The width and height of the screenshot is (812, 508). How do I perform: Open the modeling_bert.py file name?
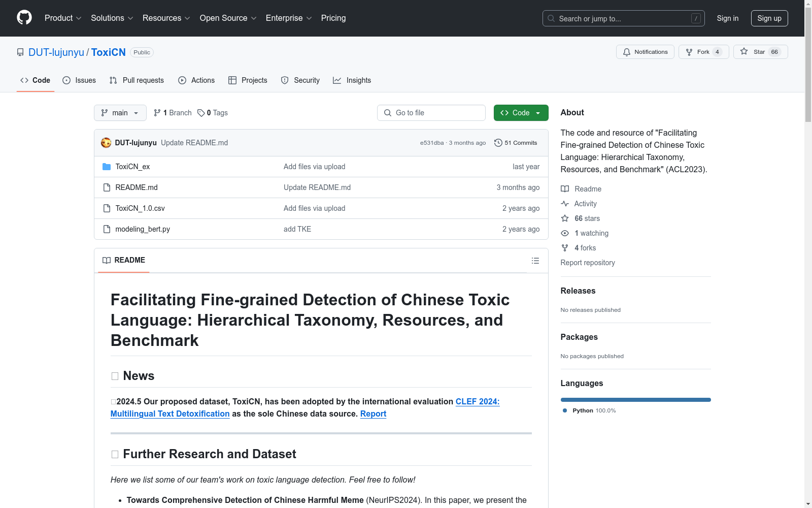tap(143, 229)
